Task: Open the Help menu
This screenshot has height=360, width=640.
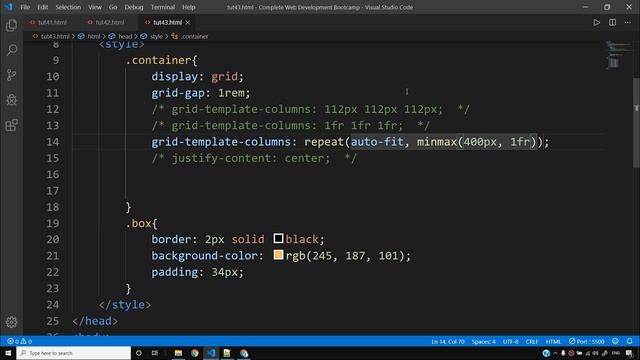Action: [x=189, y=7]
